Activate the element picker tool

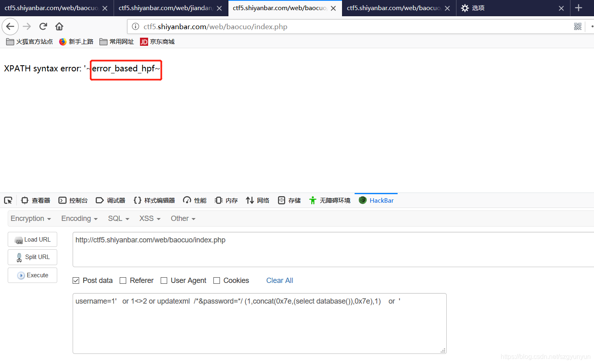pos(8,200)
